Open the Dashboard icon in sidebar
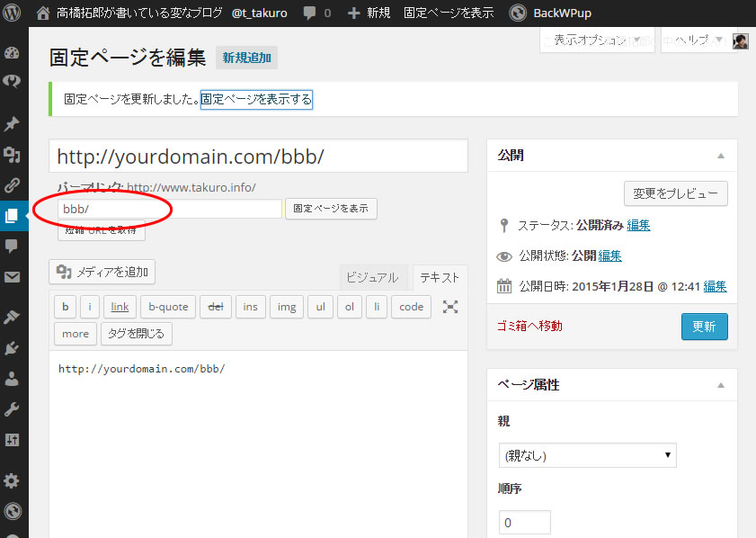The image size is (756, 538). pos(12,51)
